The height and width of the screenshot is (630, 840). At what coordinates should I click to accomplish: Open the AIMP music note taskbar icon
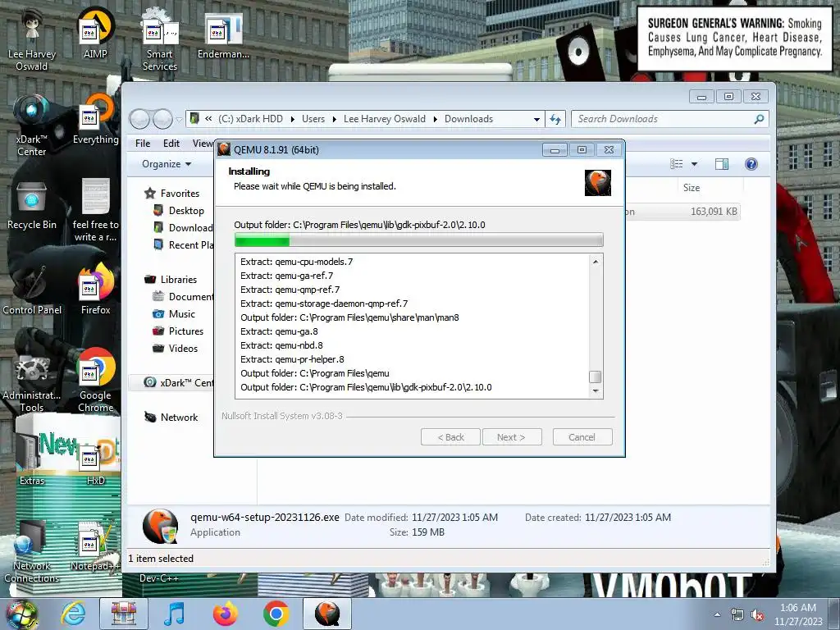coord(174,614)
